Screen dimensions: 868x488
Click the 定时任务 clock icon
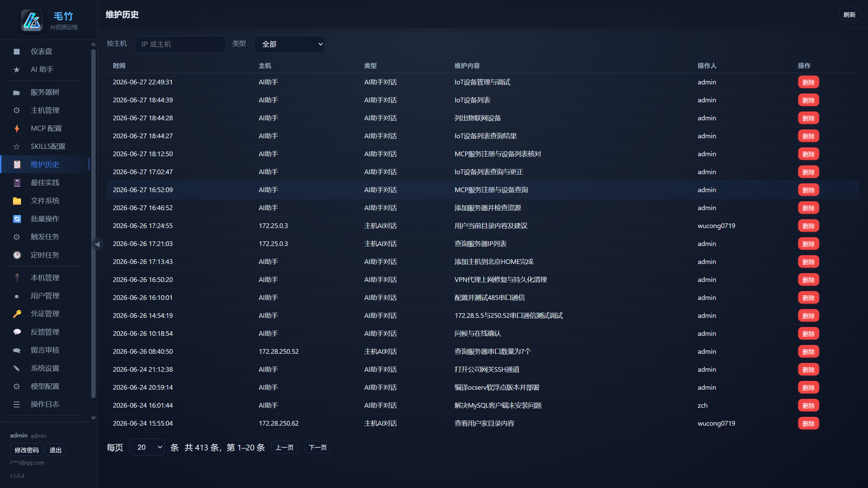pyautogui.click(x=17, y=255)
